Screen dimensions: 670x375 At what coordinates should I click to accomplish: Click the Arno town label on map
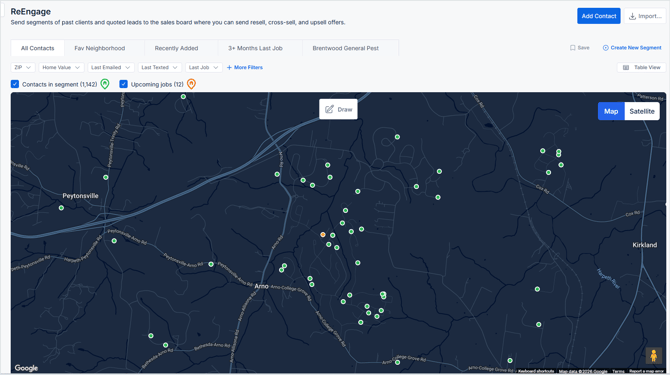point(261,286)
